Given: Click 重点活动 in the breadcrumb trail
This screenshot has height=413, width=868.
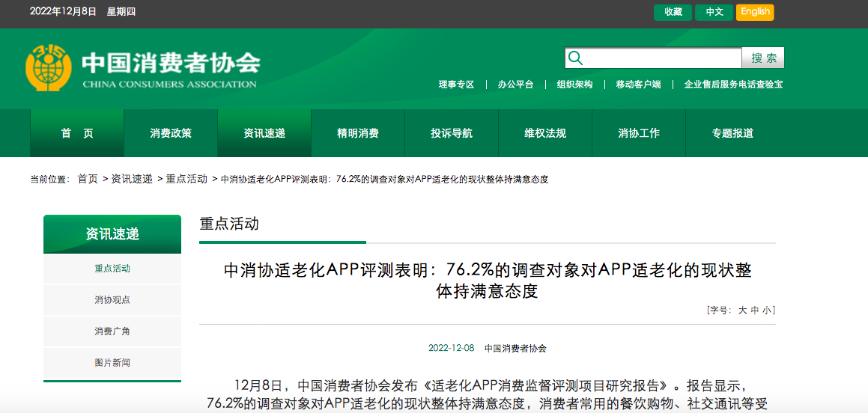Looking at the screenshot, I should coord(186,179).
